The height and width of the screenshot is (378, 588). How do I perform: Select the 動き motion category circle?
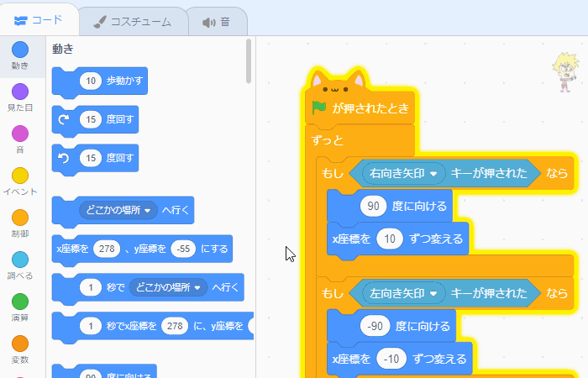tap(20, 50)
